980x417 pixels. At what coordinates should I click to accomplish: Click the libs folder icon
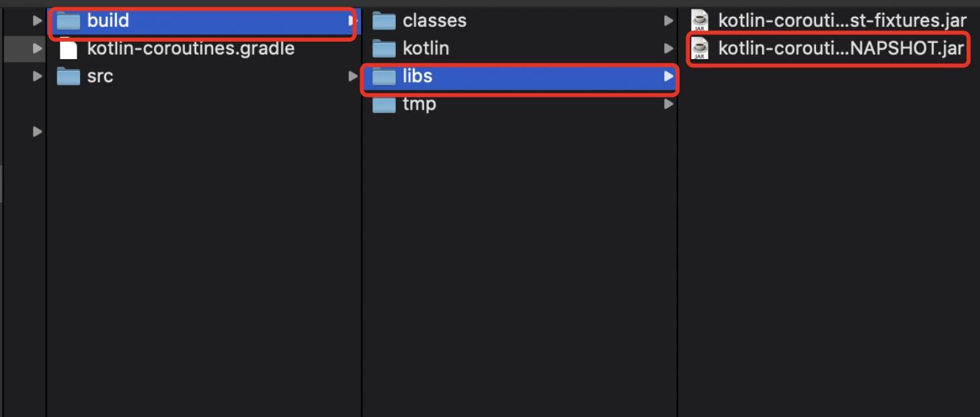click(384, 77)
